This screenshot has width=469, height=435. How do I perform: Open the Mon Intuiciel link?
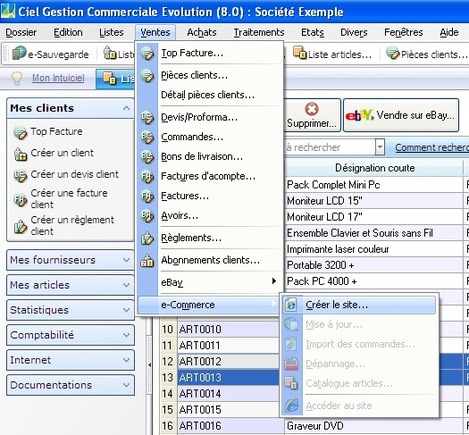point(58,78)
